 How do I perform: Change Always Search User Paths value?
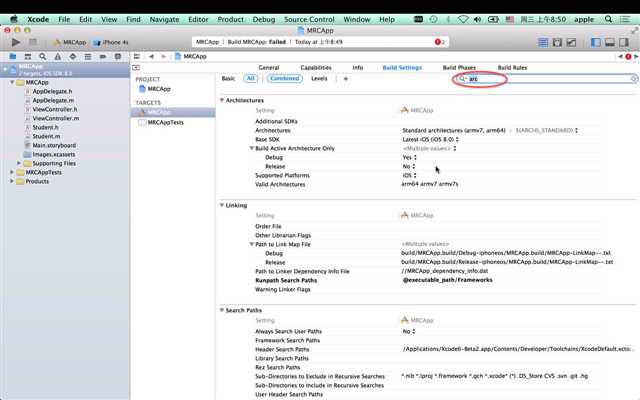[409, 331]
